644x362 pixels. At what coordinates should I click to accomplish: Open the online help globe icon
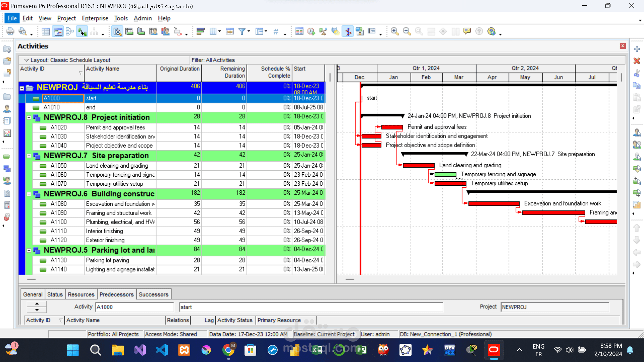coord(491,32)
